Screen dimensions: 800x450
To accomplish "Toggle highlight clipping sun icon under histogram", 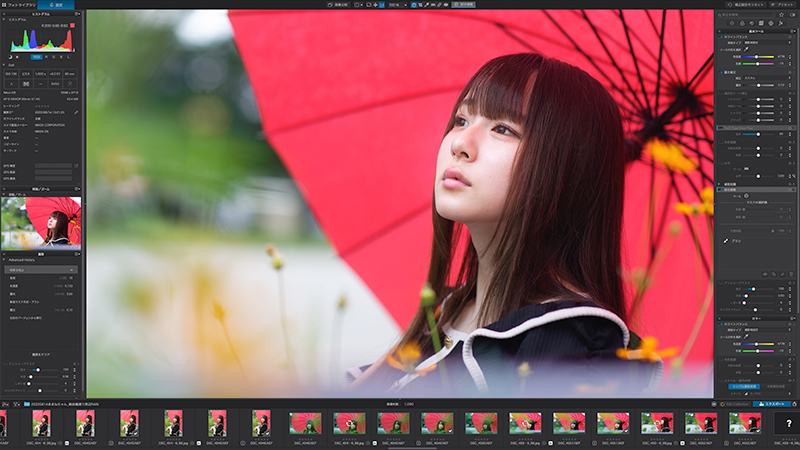I will point(17,57).
